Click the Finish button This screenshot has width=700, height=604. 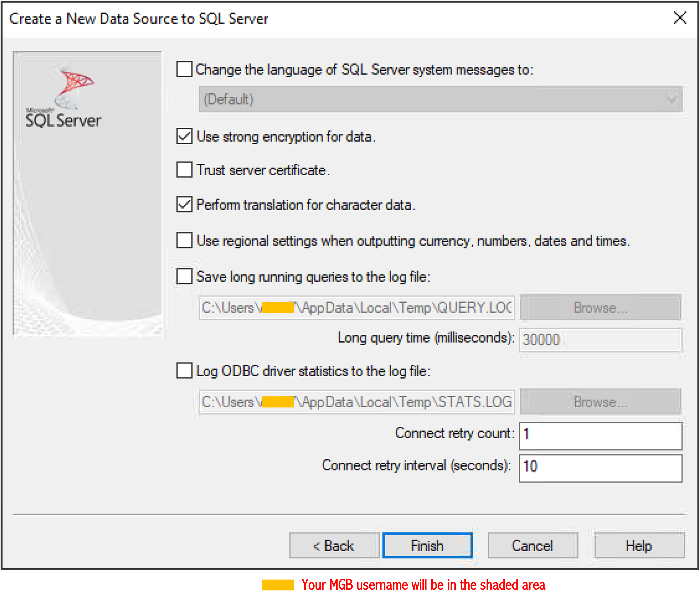(x=427, y=546)
